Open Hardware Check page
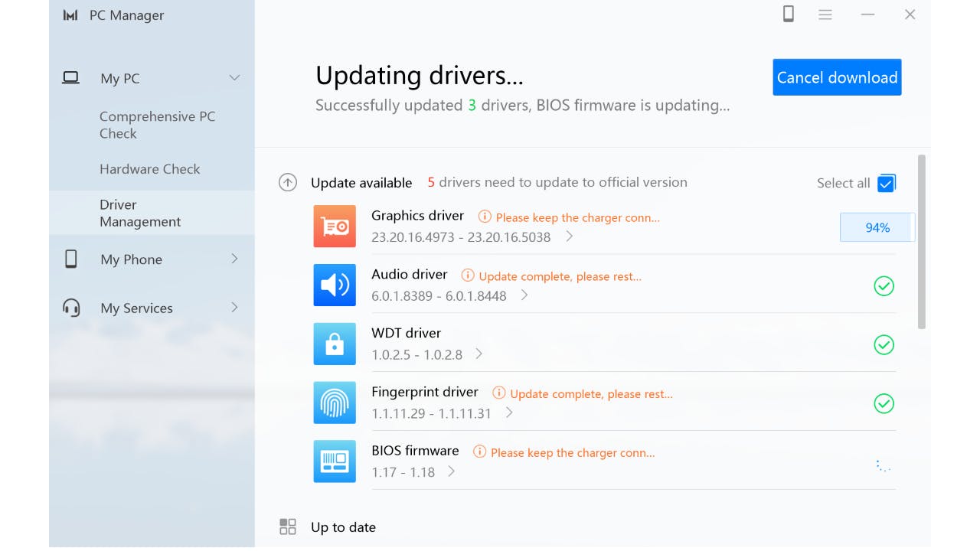Viewport: 980px width, 551px height. tap(150, 169)
